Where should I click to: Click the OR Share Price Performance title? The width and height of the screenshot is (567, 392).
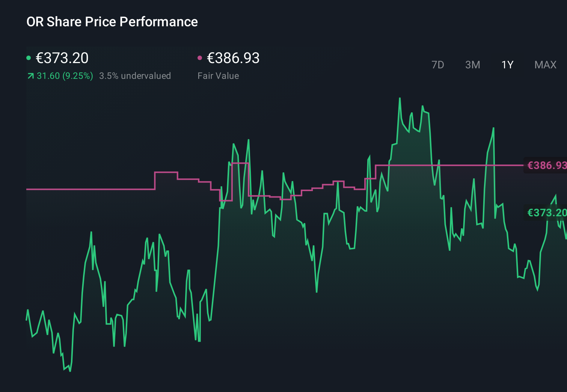point(112,22)
